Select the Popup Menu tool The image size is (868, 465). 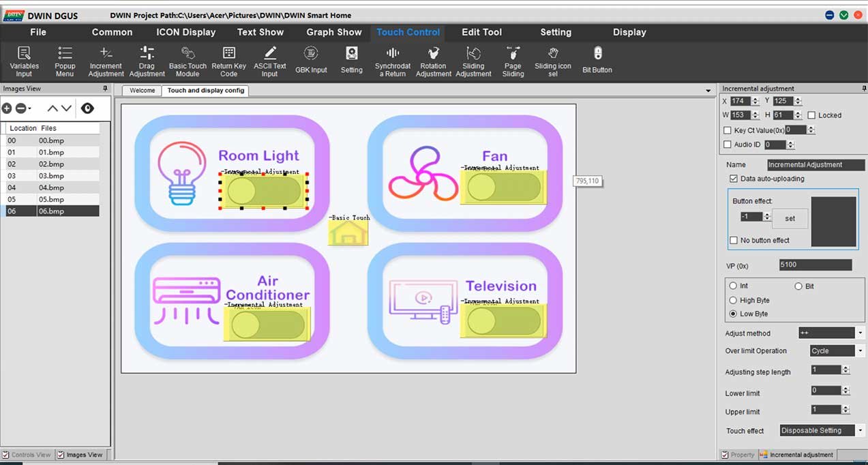[65, 61]
